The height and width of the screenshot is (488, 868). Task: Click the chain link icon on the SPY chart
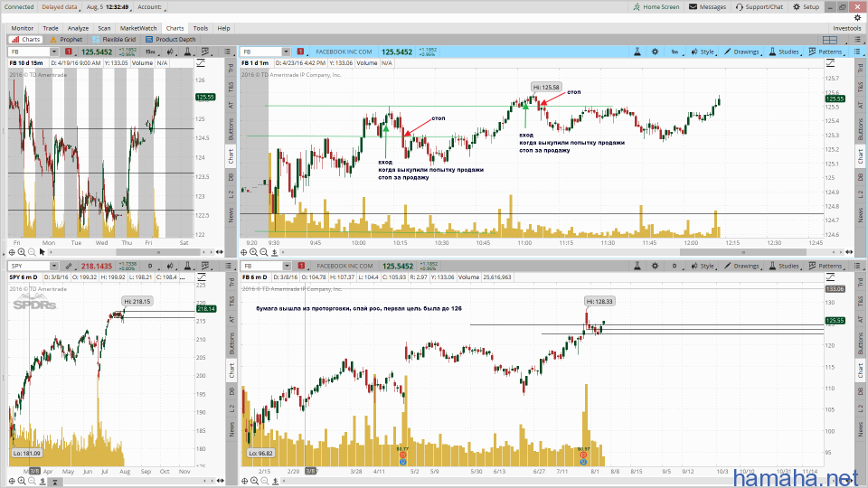coord(69,266)
